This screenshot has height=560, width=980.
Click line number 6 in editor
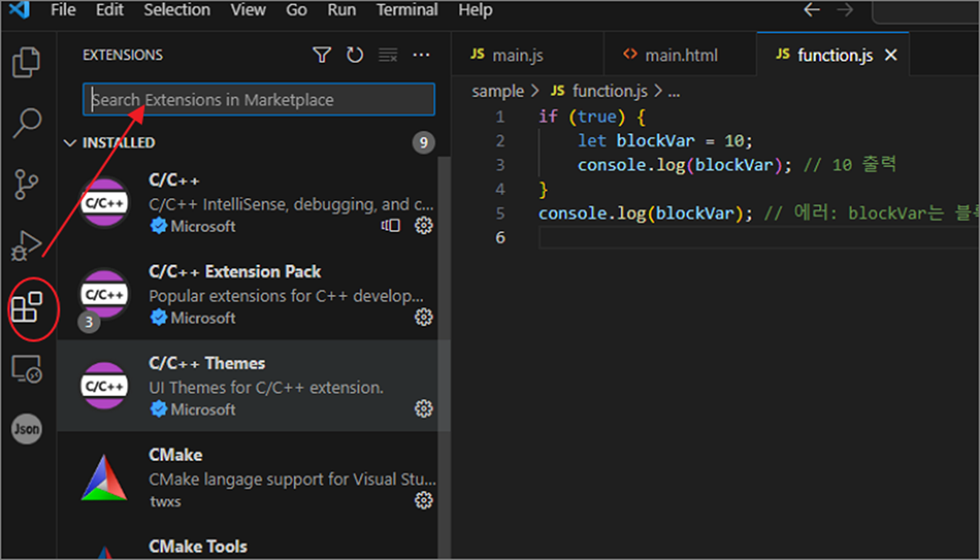[x=500, y=237]
